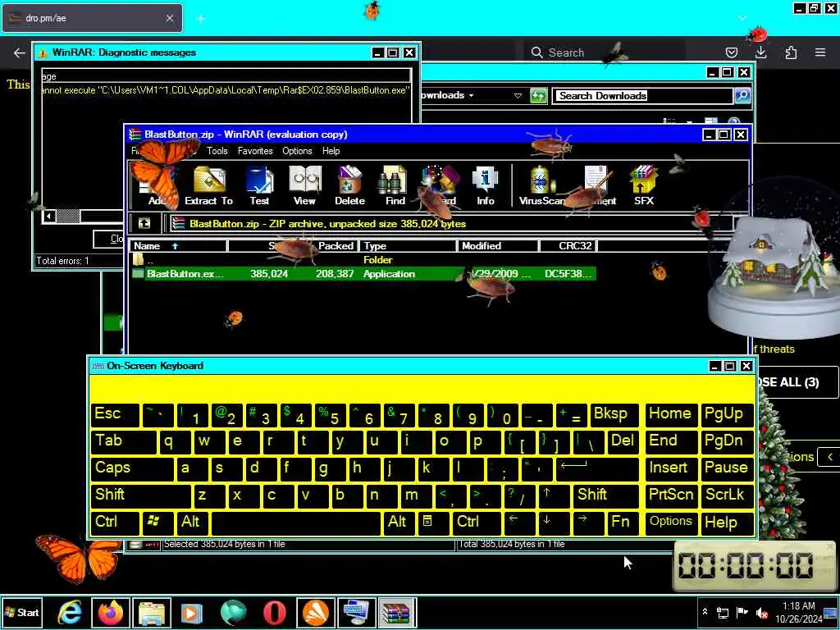Show hidden tray icons chevron

705,612
